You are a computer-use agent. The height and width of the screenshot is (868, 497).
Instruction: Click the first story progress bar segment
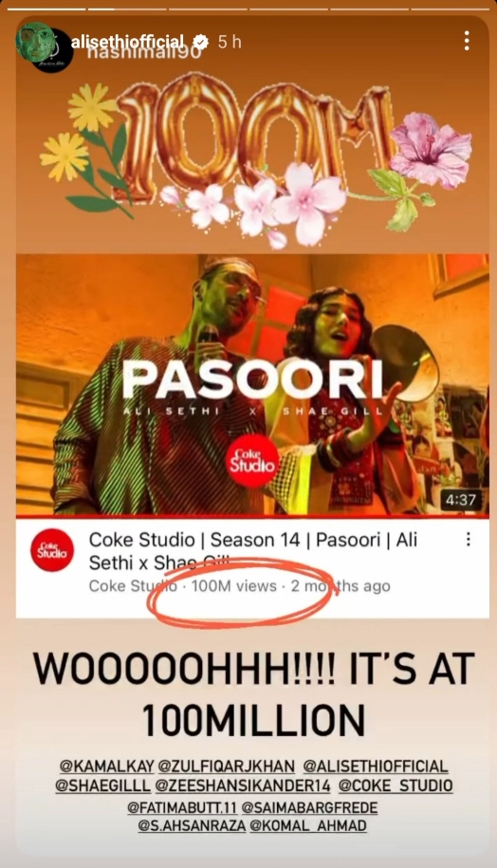tap(46, 9)
